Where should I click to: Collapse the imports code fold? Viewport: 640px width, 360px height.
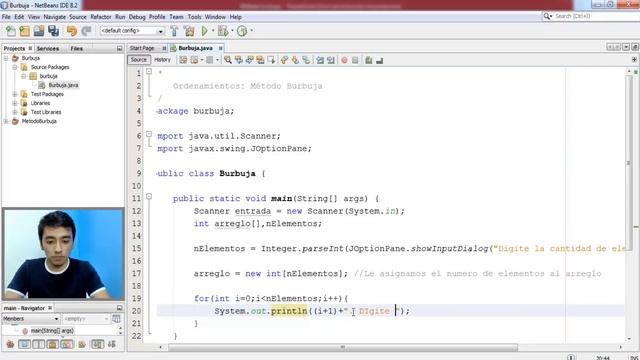149,134
